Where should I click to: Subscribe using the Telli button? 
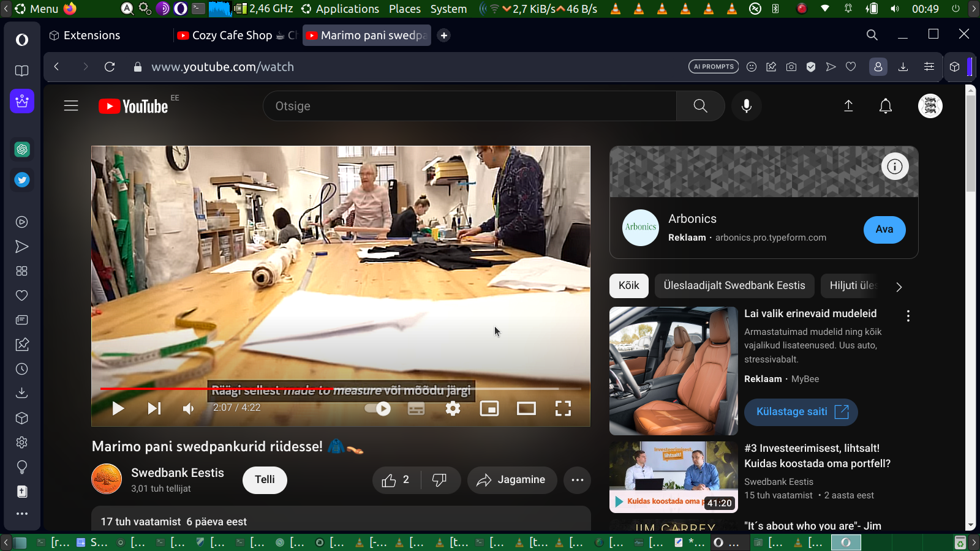click(265, 480)
